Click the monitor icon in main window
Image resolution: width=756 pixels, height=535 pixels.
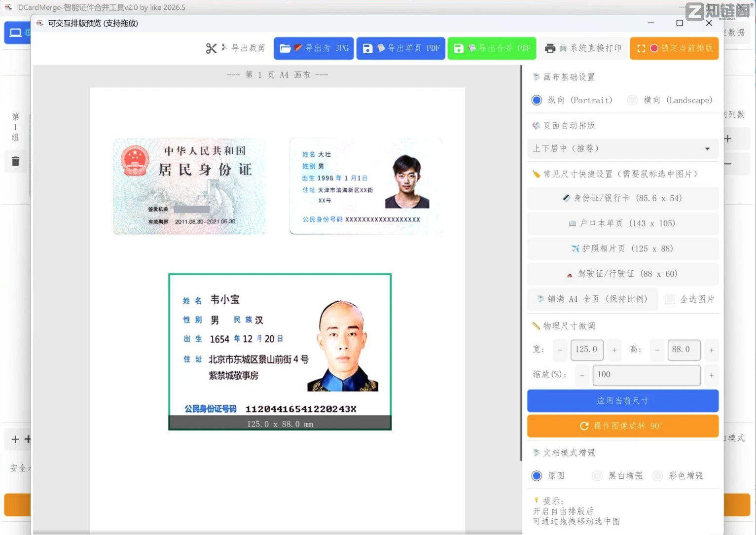point(15,33)
